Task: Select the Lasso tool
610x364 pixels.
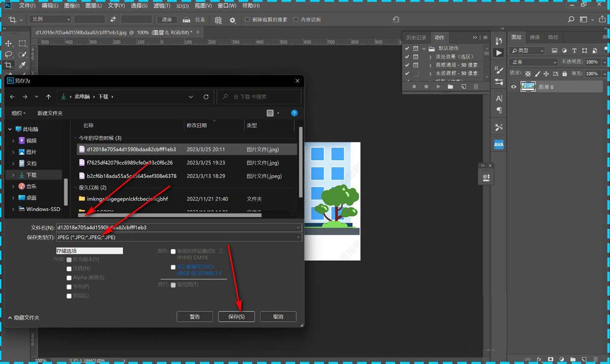Action: (x=9, y=54)
